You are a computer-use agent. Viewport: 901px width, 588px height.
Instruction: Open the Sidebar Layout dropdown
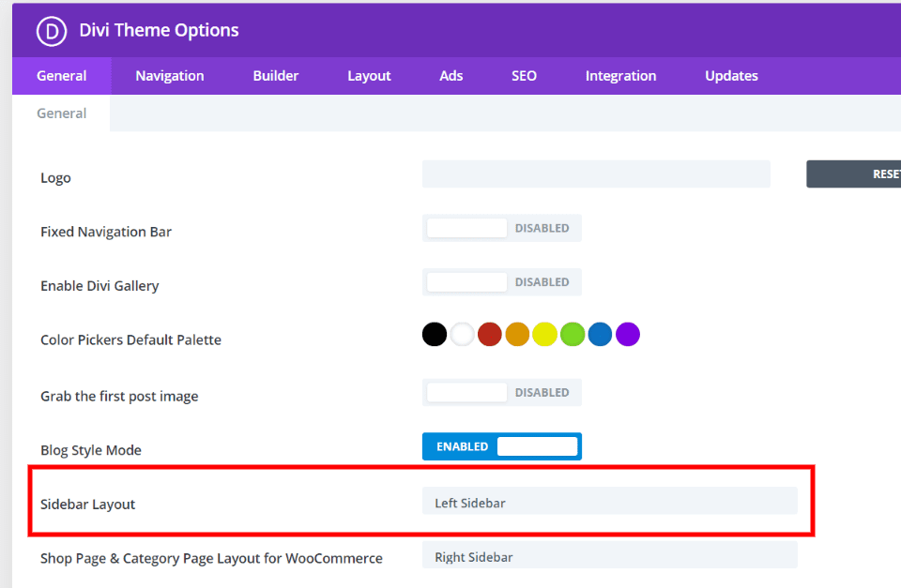point(610,503)
